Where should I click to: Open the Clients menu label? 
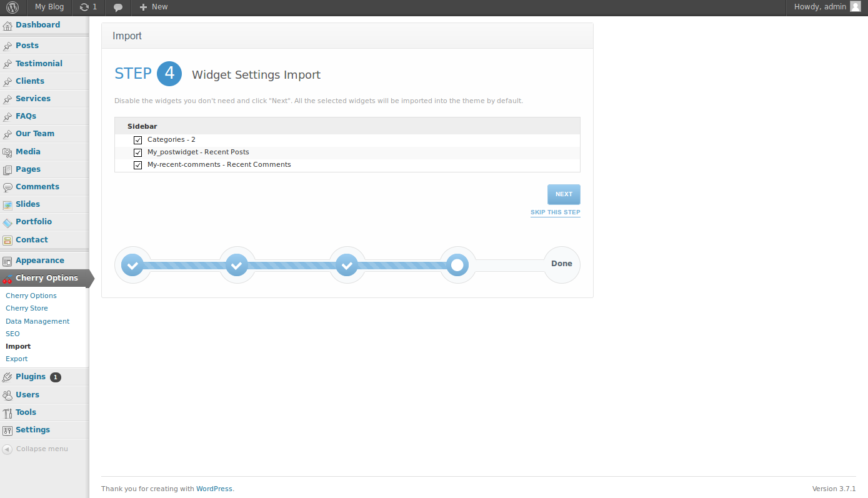coord(30,81)
